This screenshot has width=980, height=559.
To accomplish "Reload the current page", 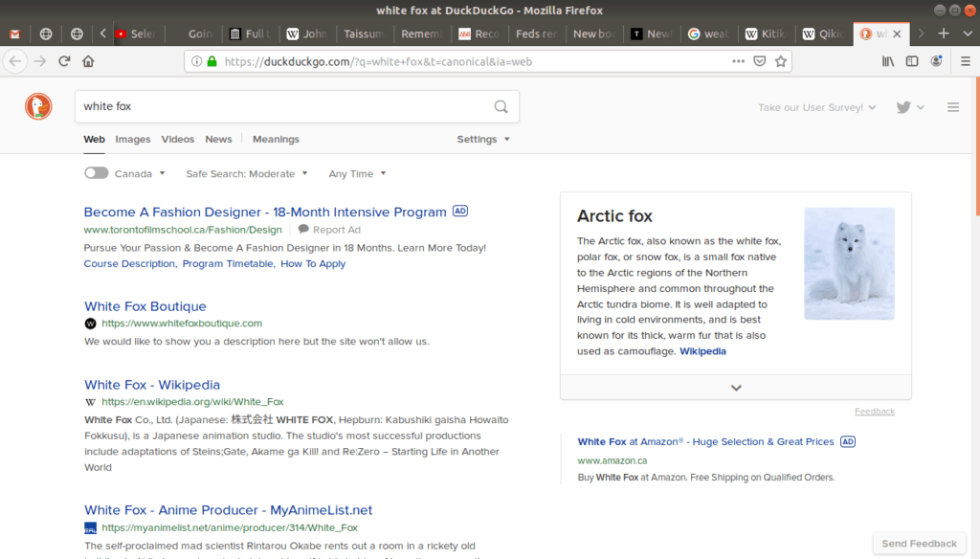I will pyautogui.click(x=64, y=61).
